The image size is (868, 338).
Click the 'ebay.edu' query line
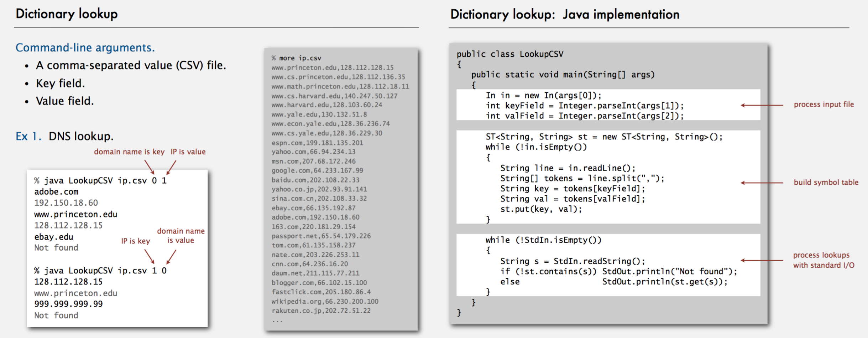54,237
